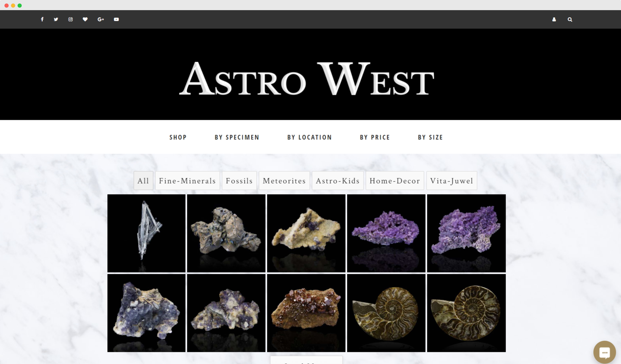This screenshot has width=621, height=364.
Task: Filter products by Home-Decor
Action: point(395,181)
